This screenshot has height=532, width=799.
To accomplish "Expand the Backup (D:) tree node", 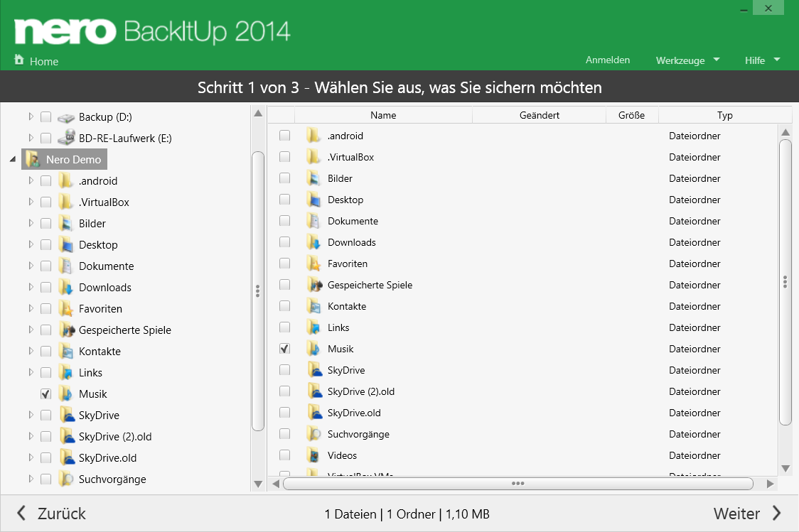I will tap(31, 116).
